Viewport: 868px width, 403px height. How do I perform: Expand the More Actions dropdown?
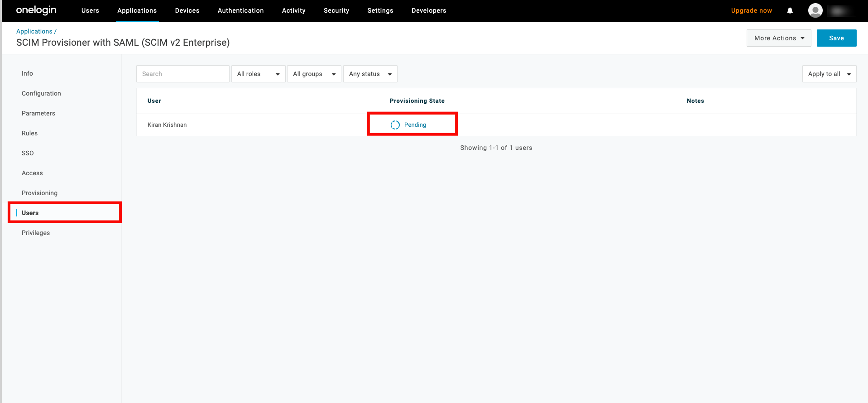click(x=779, y=38)
